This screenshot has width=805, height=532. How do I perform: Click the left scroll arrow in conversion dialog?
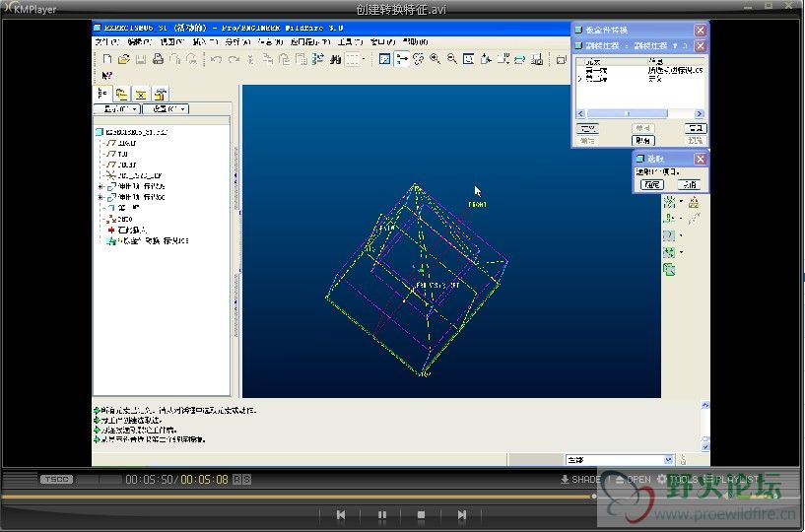point(581,113)
